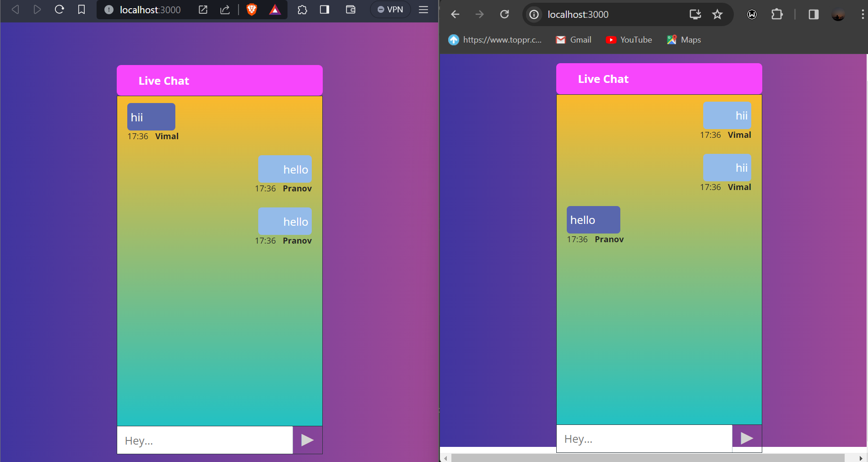This screenshot has width=868, height=462.
Task: Toggle the Brave VPN button
Action: tap(390, 10)
